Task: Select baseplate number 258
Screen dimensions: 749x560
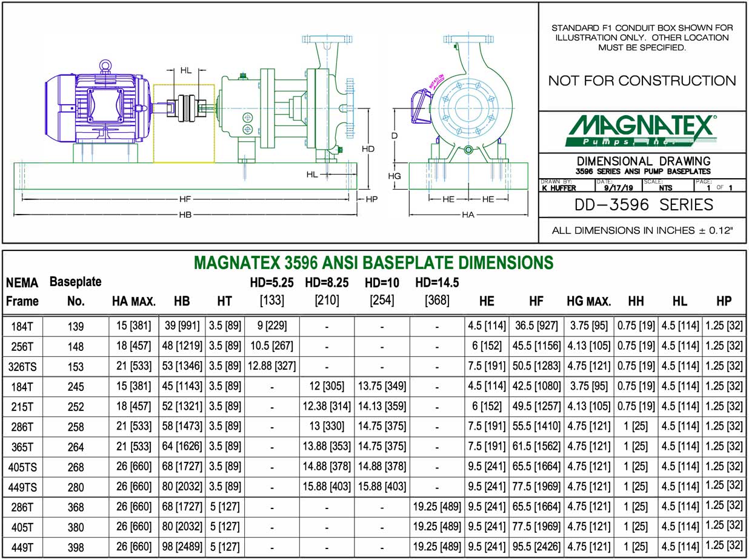Action: (76, 427)
